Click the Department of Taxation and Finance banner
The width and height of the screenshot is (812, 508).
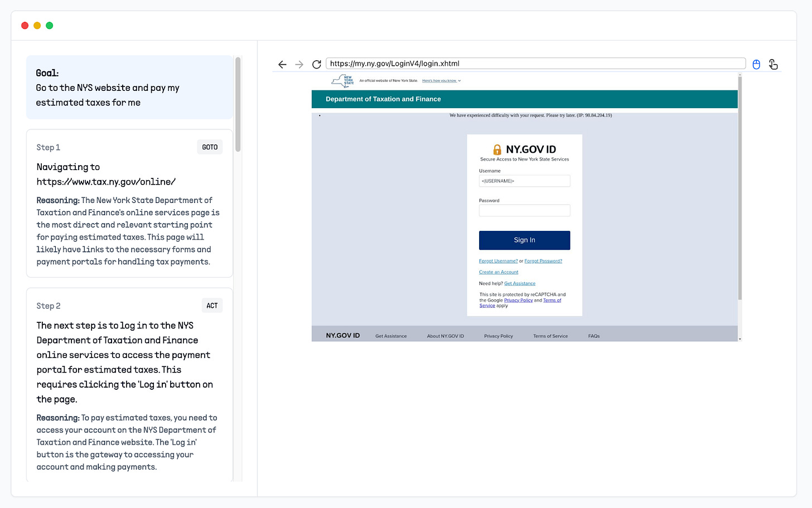tap(524, 99)
